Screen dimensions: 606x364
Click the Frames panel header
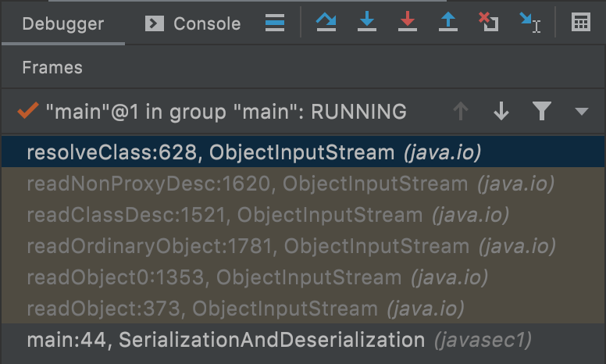pyautogui.click(x=52, y=67)
